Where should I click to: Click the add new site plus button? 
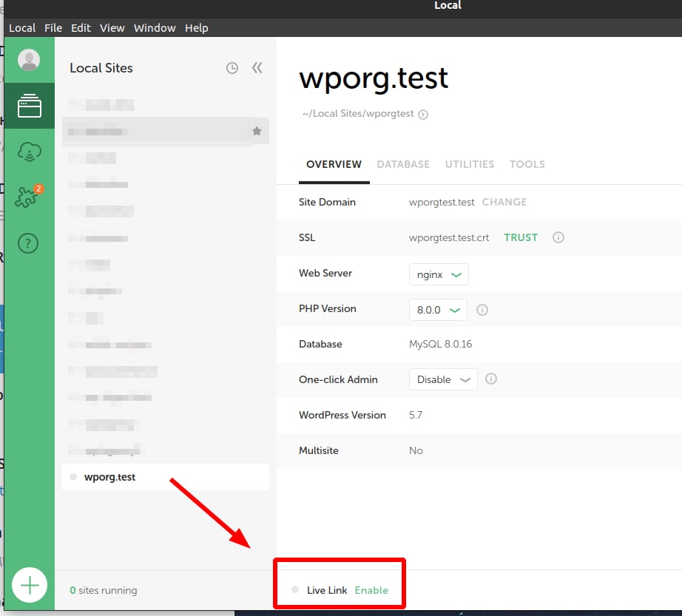click(30, 585)
